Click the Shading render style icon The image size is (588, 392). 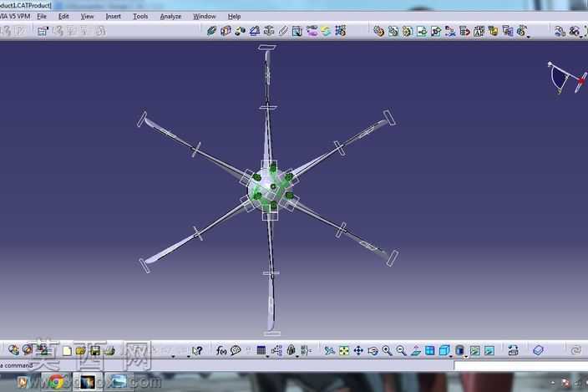point(459,351)
